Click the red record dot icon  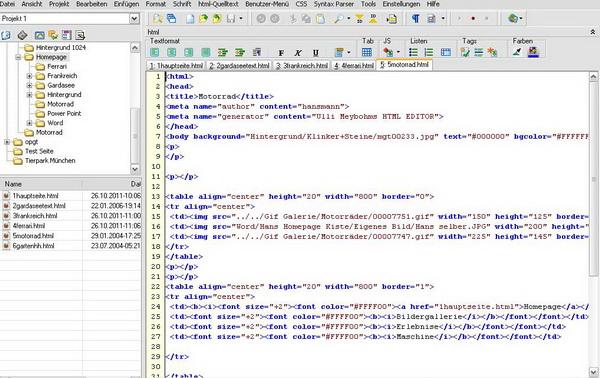[x=473, y=18]
